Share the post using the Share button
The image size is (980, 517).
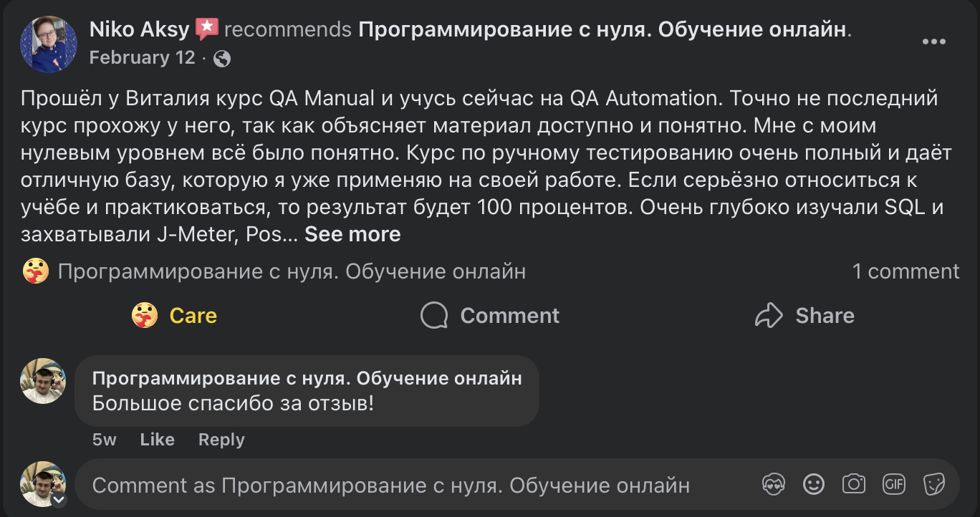point(804,316)
